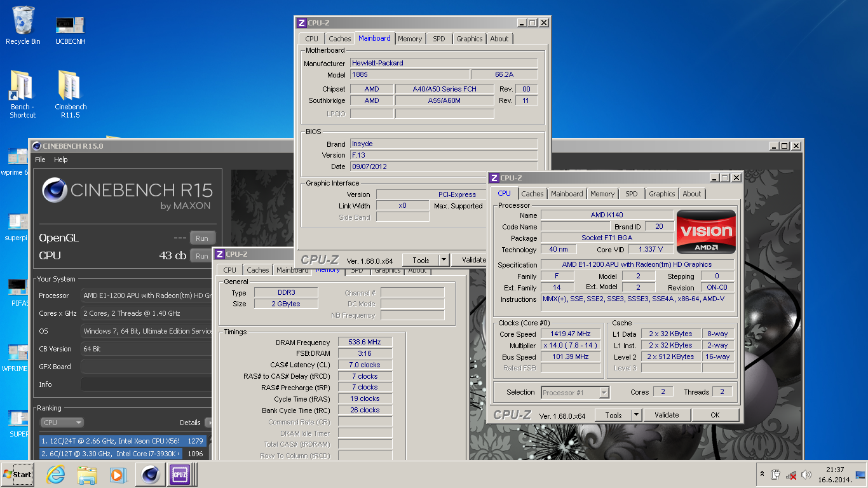Open Tools arrow in Mainboard CPU-Z window
868x488 pixels.
(444, 260)
